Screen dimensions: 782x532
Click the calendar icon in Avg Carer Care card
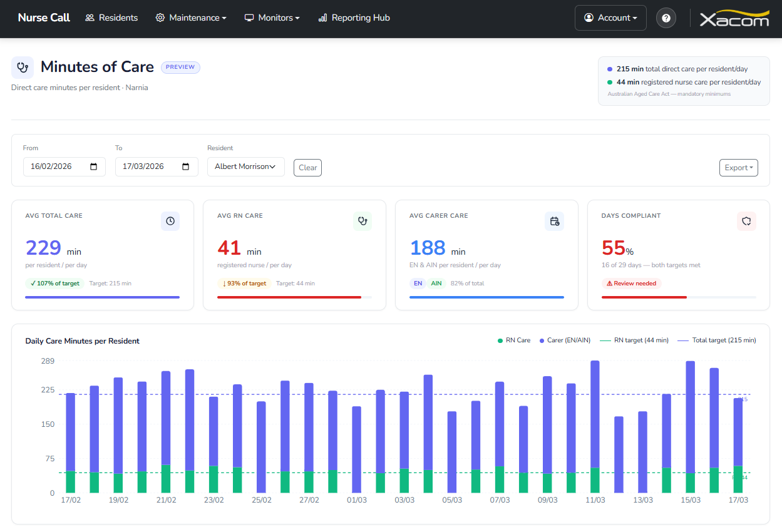tap(554, 221)
